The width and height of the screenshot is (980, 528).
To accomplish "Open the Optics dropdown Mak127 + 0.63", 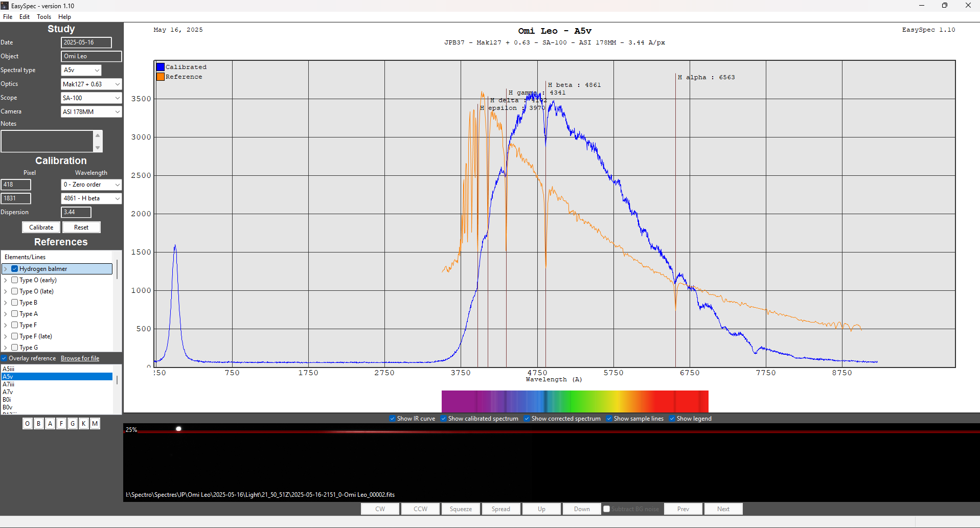I will click(x=91, y=84).
